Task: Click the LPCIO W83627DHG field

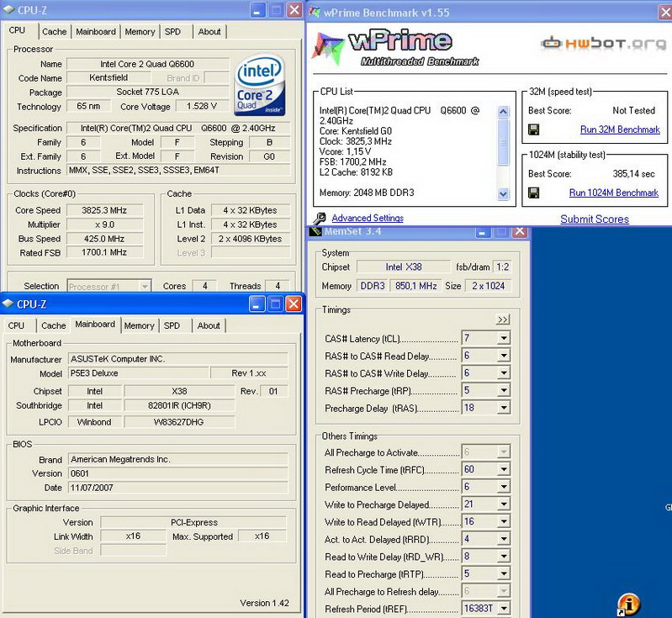Action: tap(179, 422)
